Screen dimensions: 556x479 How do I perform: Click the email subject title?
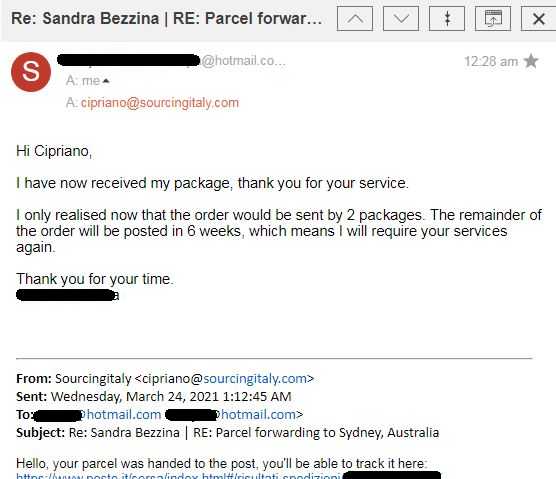pyautogui.click(x=167, y=18)
